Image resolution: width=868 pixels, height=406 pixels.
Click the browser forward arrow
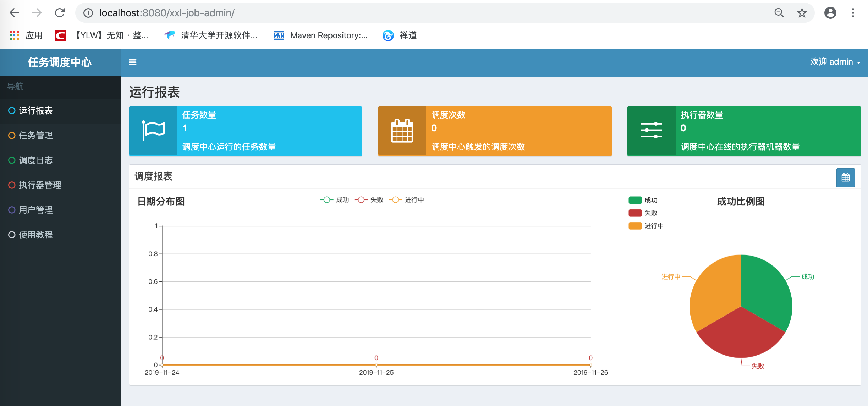(x=37, y=13)
